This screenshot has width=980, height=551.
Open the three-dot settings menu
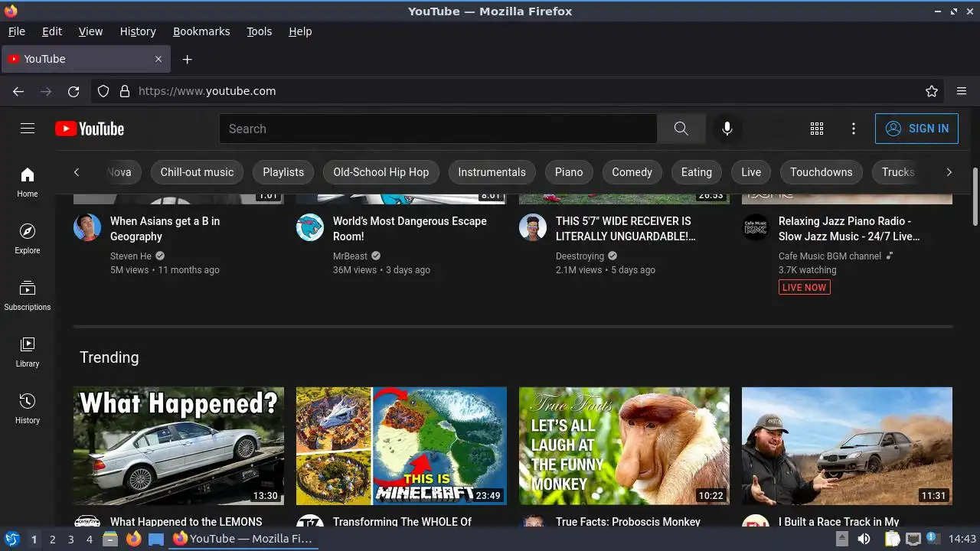click(x=854, y=129)
